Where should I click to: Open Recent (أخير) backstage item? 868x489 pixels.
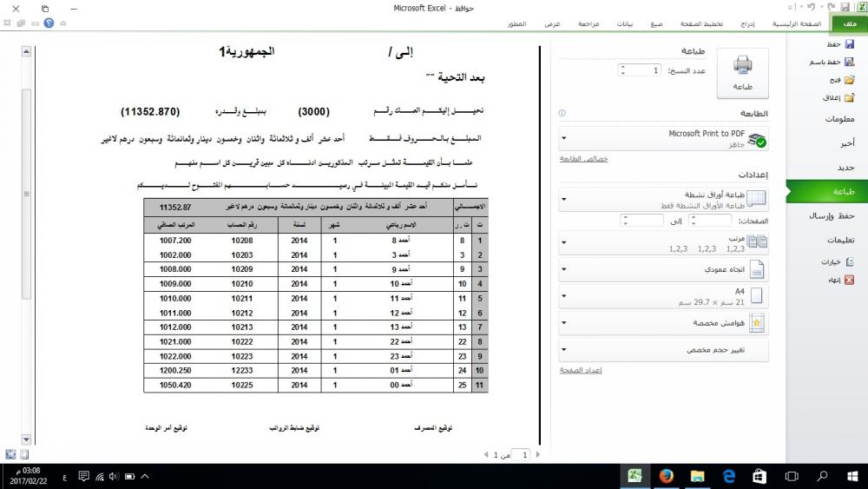click(x=827, y=143)
